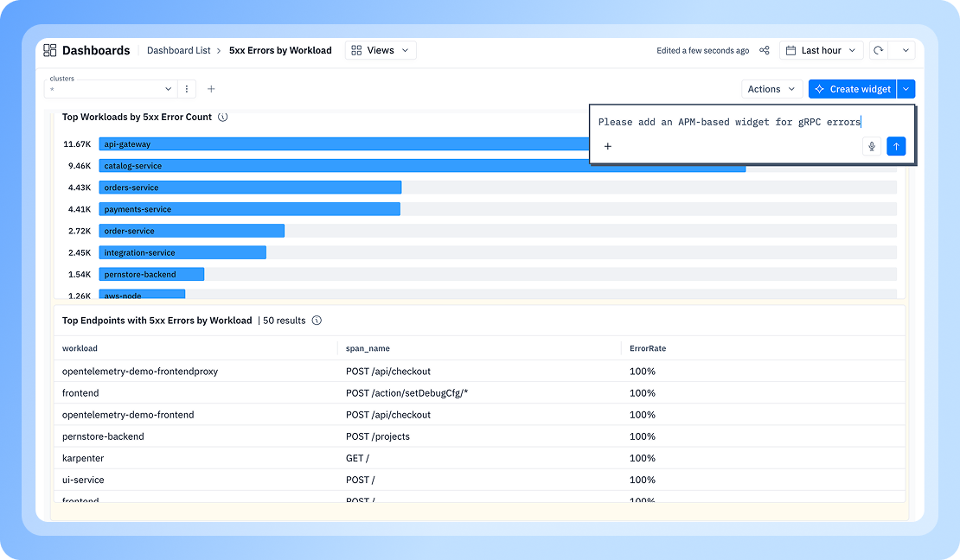
Task: Select the api-gateway bar
Action: pyautogui.click(x=344, y=143)
